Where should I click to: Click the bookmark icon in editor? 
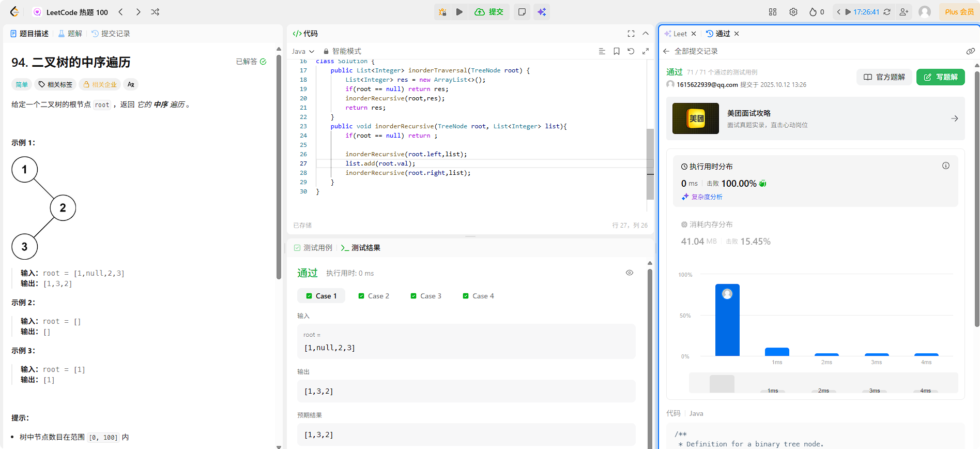click(x=617, y=51)
